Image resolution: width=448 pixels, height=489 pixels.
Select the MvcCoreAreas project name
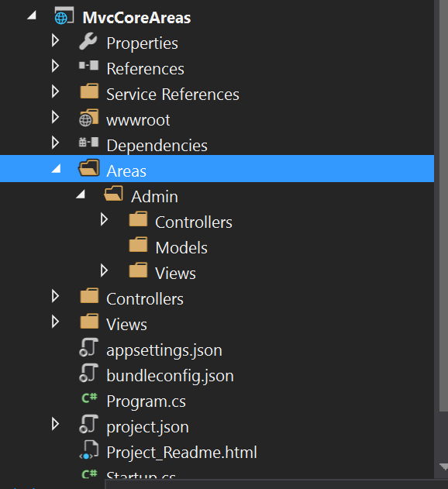click(136, 18)
